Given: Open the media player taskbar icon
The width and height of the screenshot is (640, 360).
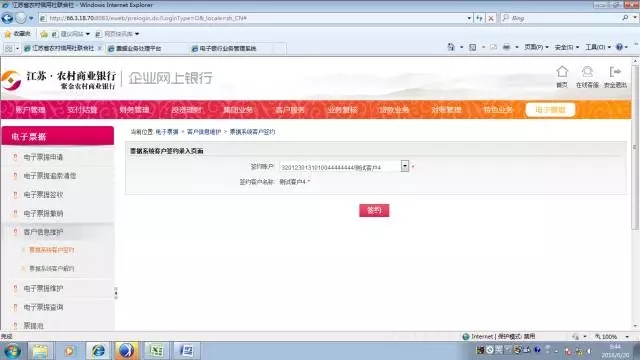Looking at the screenshot, I should coord(69,351).
